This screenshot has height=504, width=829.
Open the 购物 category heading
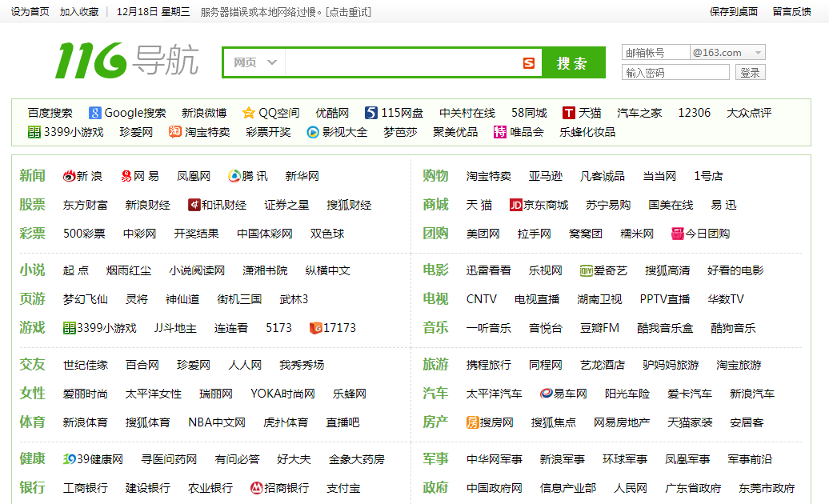click(x=435, y=176)
